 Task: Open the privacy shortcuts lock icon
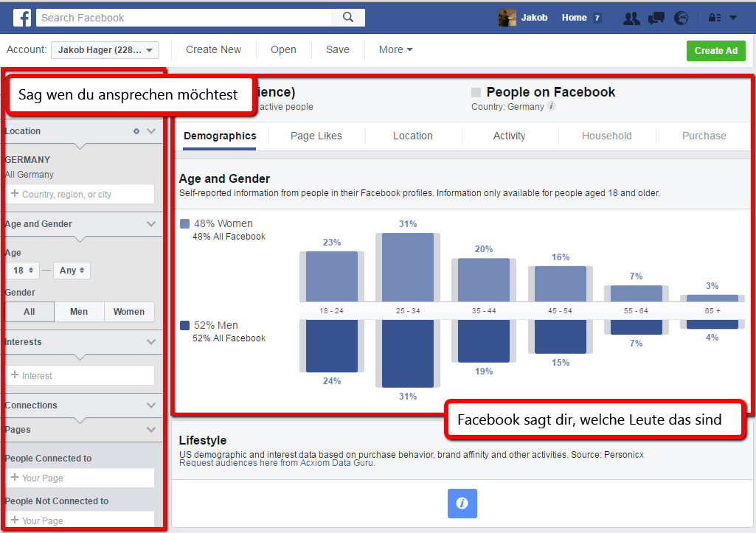coord(715,18)
